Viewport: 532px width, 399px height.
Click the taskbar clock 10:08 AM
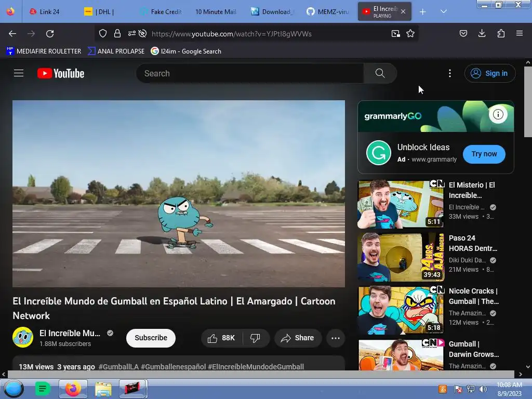click(509, 385)
